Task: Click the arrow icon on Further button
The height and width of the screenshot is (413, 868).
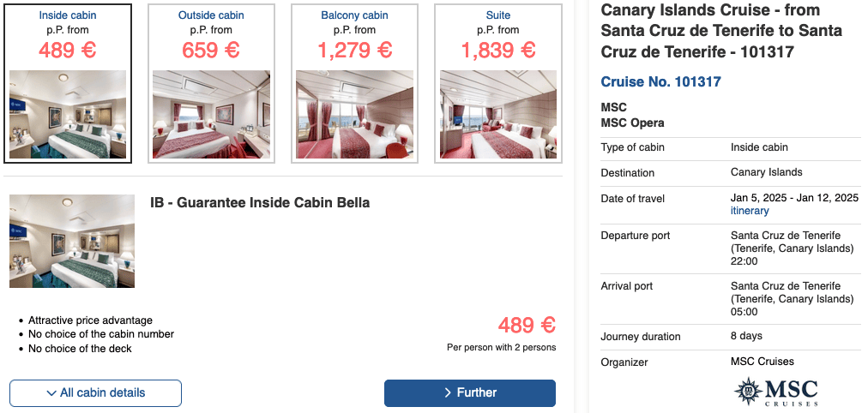Action: 448,393
